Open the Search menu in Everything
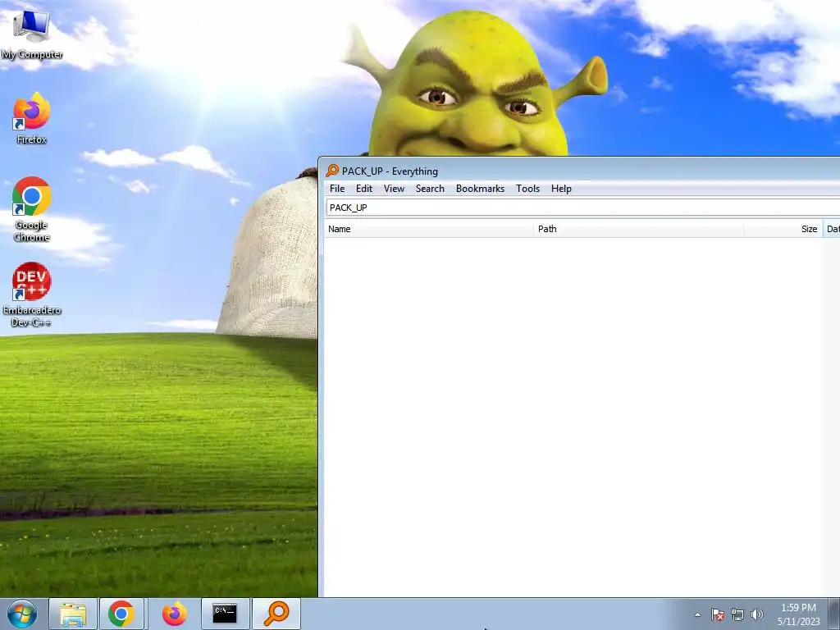This screenshot has height=630, width=840. click(x=430, y=189)
